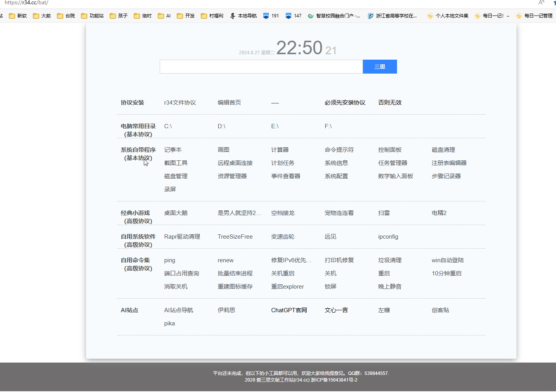The image size is (556, 392).
Task: Expand the 村福利 bookmark folder
Action: tap(212, 16)
